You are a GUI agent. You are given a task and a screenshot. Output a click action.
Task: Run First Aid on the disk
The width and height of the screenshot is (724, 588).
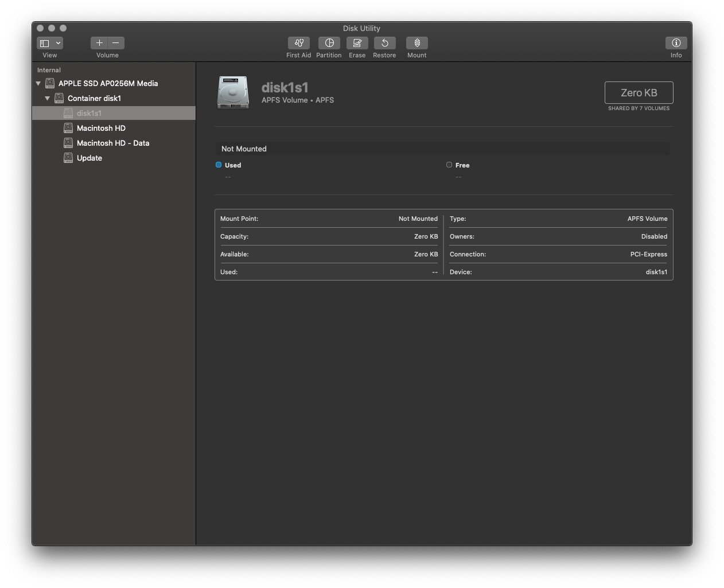coord(299,43)
